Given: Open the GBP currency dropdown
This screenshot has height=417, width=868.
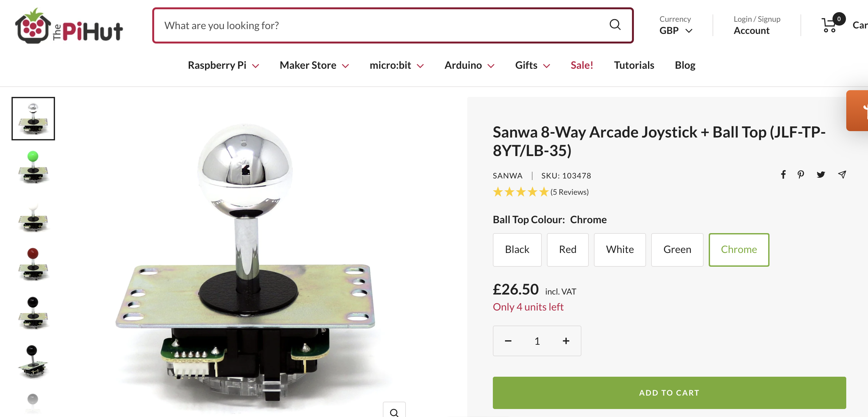Looking at the screenshot, I should point(675,31).
